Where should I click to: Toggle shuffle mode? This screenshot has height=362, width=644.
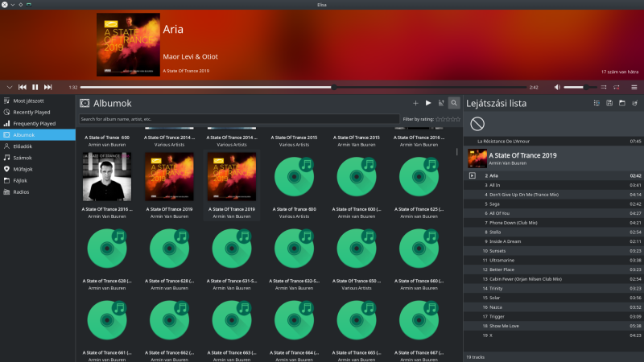(603, 87)
